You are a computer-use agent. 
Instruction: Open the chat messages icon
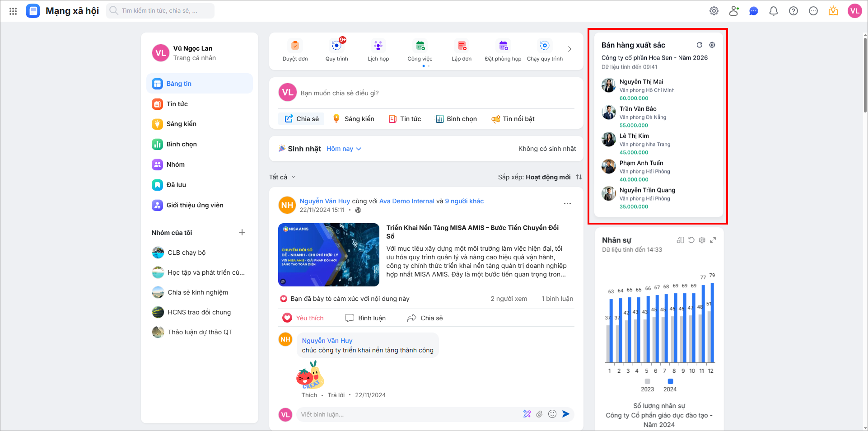[x=754, y=11]
